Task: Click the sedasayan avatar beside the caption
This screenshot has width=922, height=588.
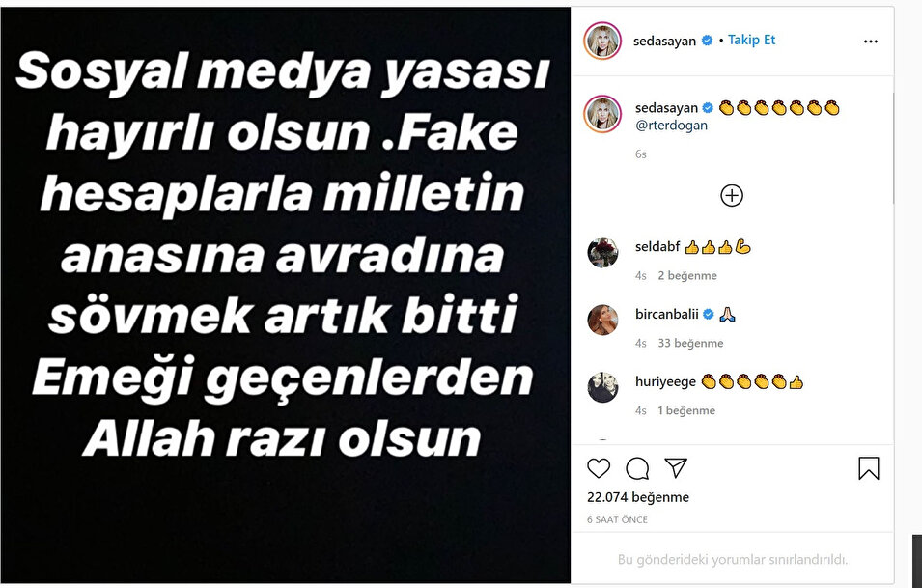Action: pyautogui.click(x=602, y=114)
